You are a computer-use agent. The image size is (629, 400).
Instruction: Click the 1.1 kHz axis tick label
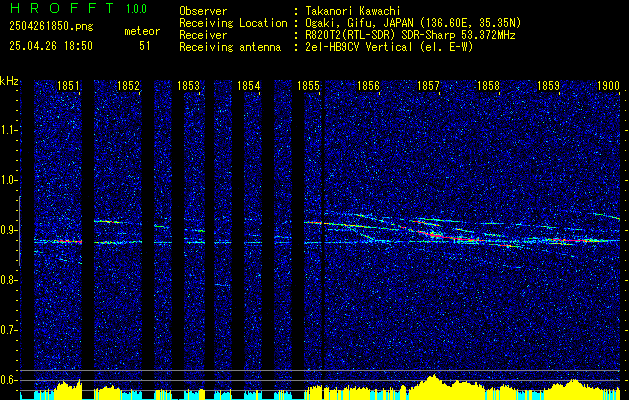pos(7,130)
